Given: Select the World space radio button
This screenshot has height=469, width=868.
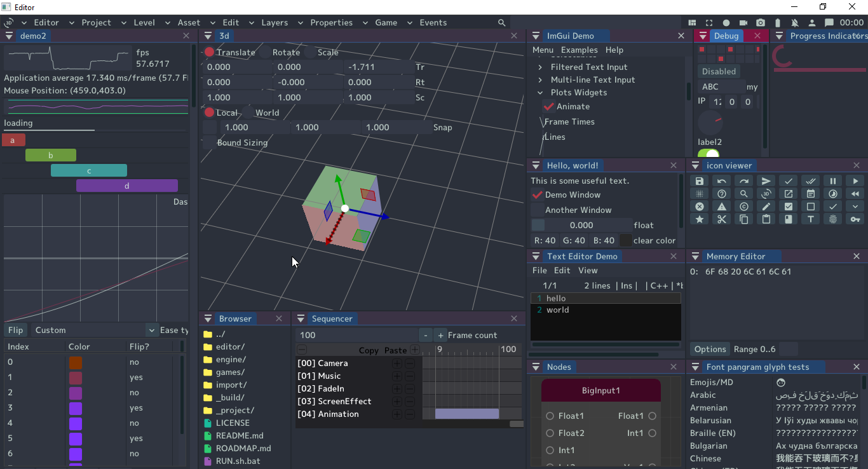Looking at the screenshot, I should pyautogui.click(x=248, y=112).
